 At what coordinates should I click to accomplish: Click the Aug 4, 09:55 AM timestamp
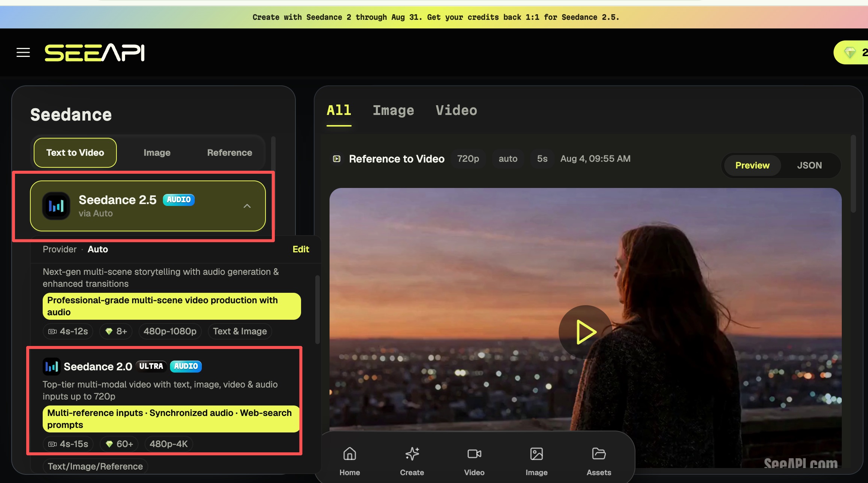595,159
